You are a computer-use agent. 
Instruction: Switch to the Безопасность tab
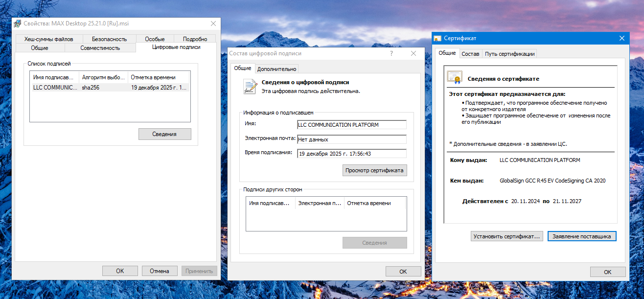pyautogui.click(x=109, y=39)
